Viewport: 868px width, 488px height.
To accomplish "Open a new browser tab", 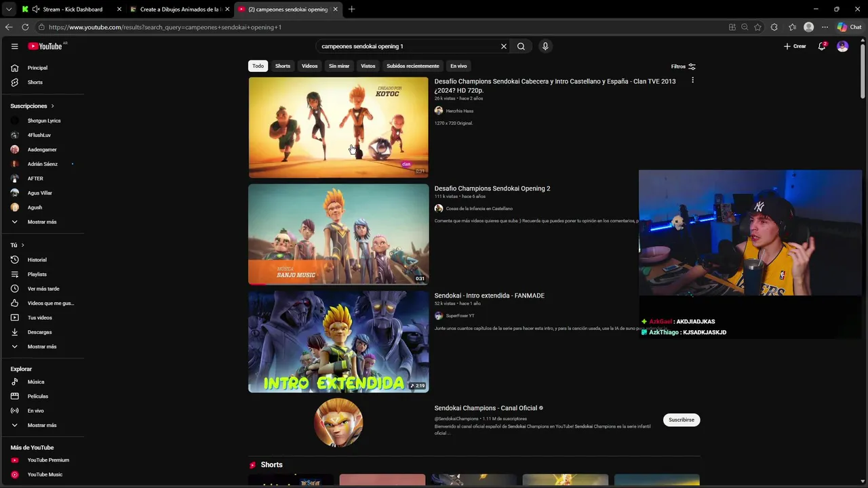I will (x=351, y=9).
